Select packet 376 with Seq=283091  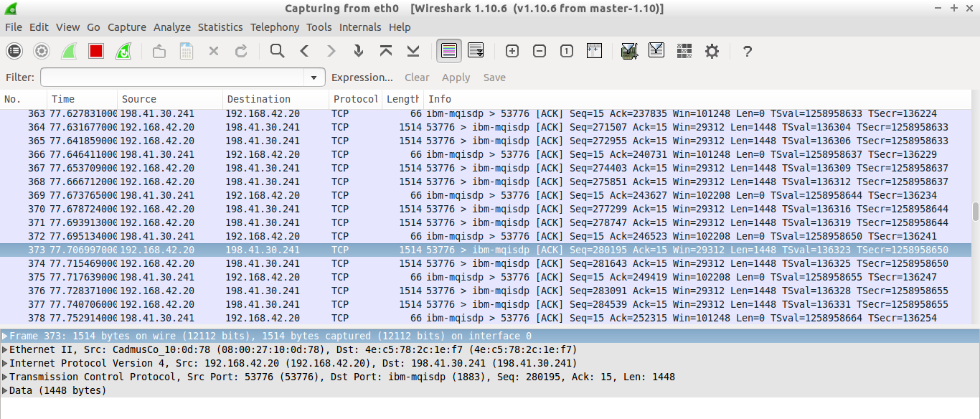pyautogui.click(x=486, y=291)
